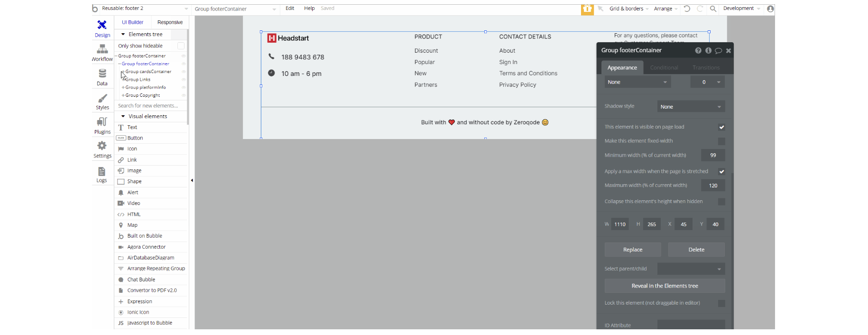Image resolution: width=868 pixels, height=335 pixels.
Task: Open the Data section icon
Action: click(x=102, y=74)
